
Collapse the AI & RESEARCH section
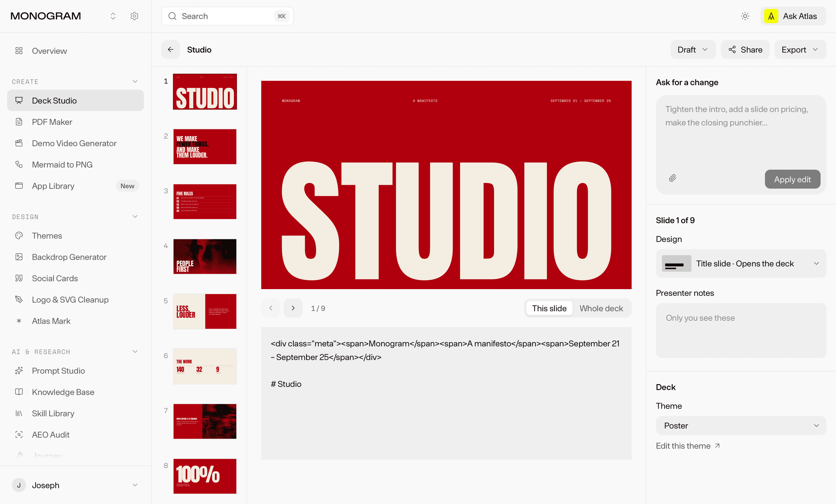click(x=135, y=352)
